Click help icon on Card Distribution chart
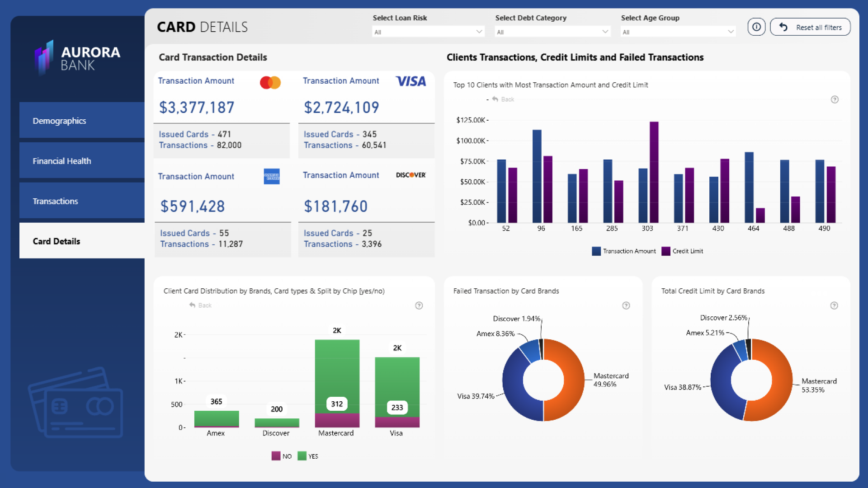The height and width of the screenshot is (488, 868). click(419, 305)
